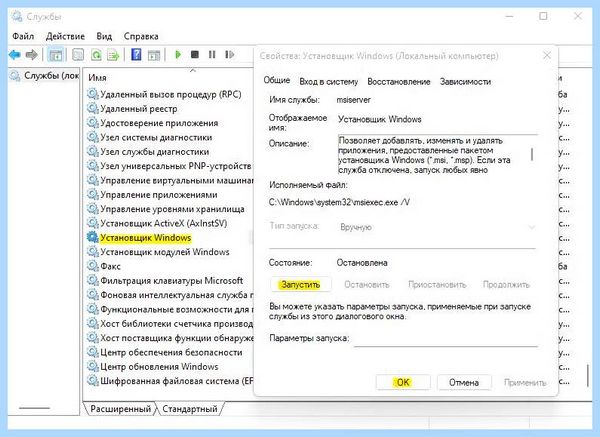This screenshot has width=600, height=437.
Task: Toggle the console tree toolbar icon
Action: coord(55,55)
